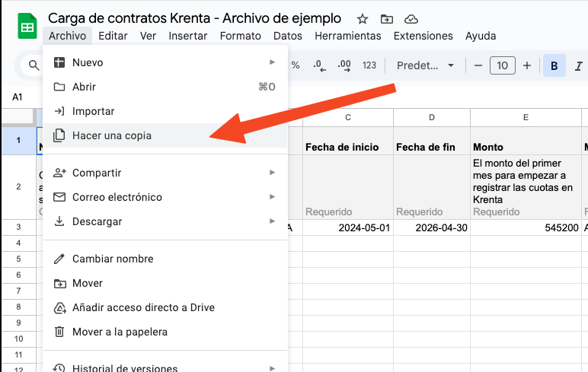Expand the Descargar submenu
Viewport: 588px width, 372px height.
165,221
